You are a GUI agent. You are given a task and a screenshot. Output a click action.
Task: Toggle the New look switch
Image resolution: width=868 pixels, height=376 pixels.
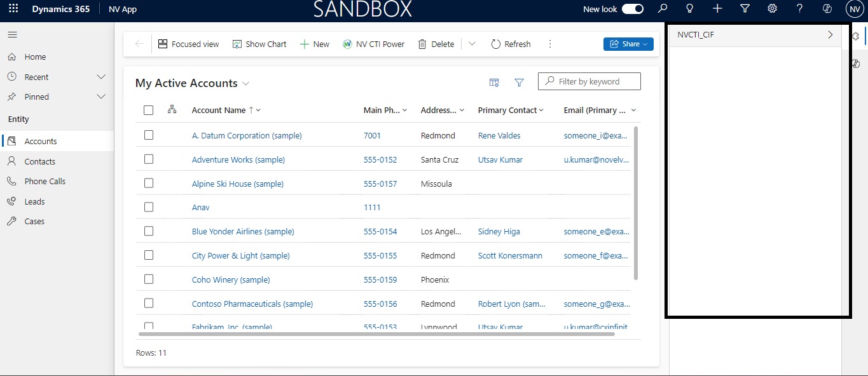click(632, 9)
